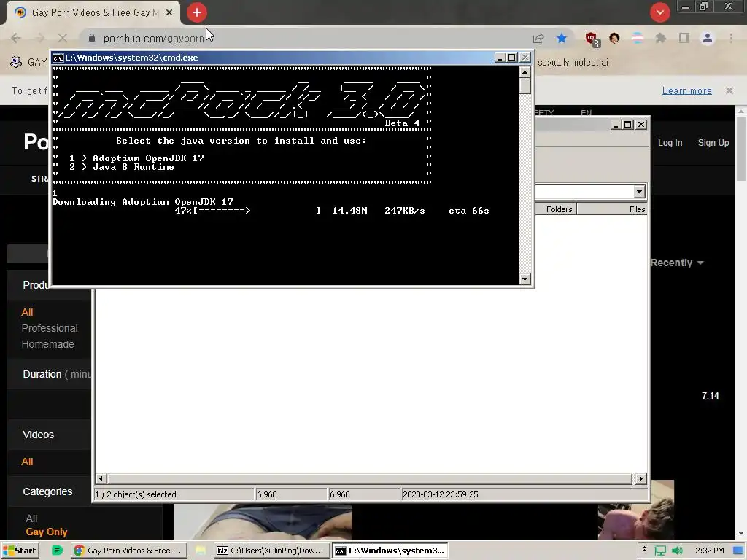
Task: Click the network tray icon
Action: point(660,551)
